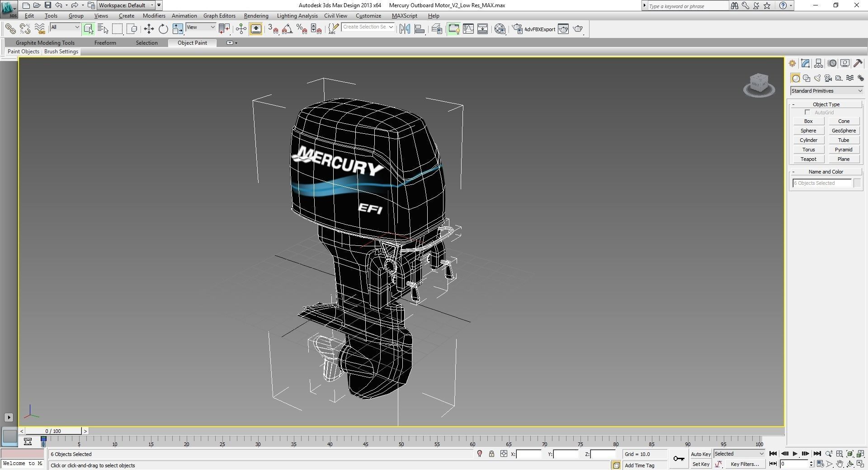This screenshot has height=470, width=868.
Task: Select the Lights category icon
Action: point(817,78)
